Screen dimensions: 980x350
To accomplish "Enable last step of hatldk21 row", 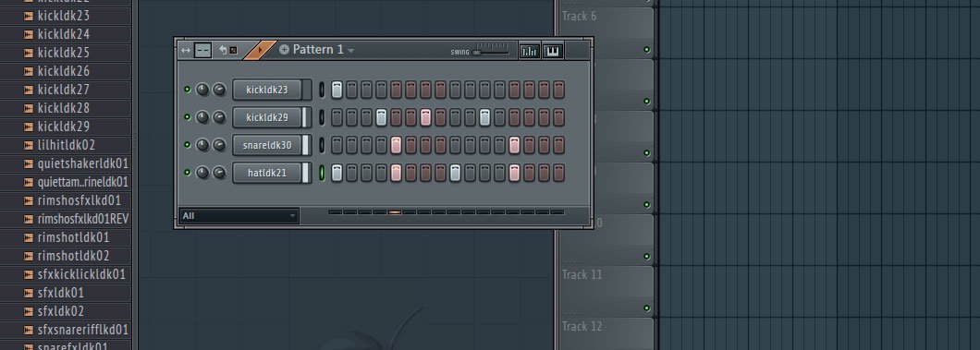I will pyautogui.click(x=558, y=172).
